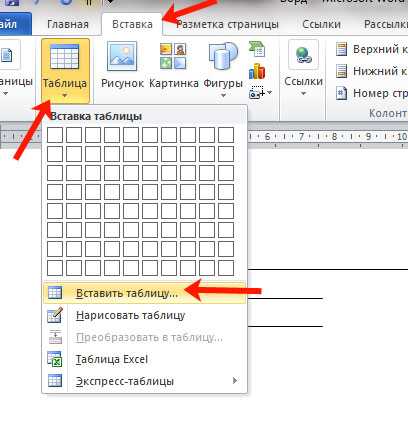Switch to the Разметка страницы tab
The height and width of the screenshot is (421, 408).
click(x=227, y=24)
